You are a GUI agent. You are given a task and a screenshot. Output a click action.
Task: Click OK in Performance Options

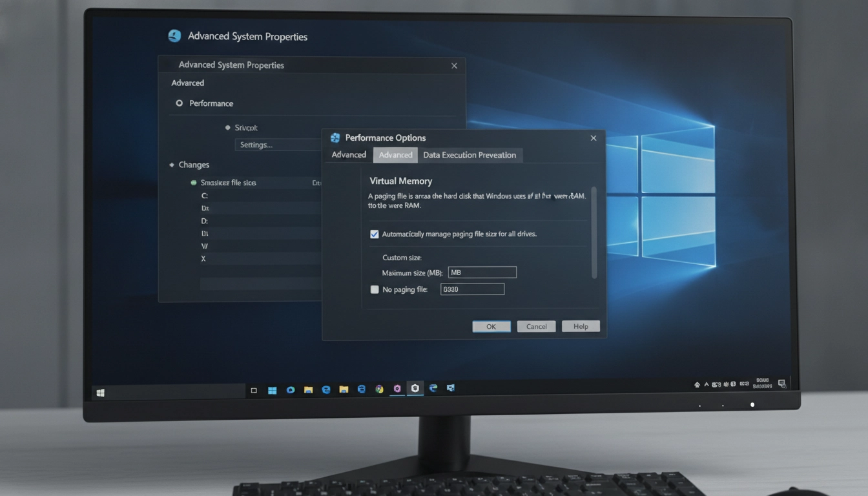tap(491, 326)
